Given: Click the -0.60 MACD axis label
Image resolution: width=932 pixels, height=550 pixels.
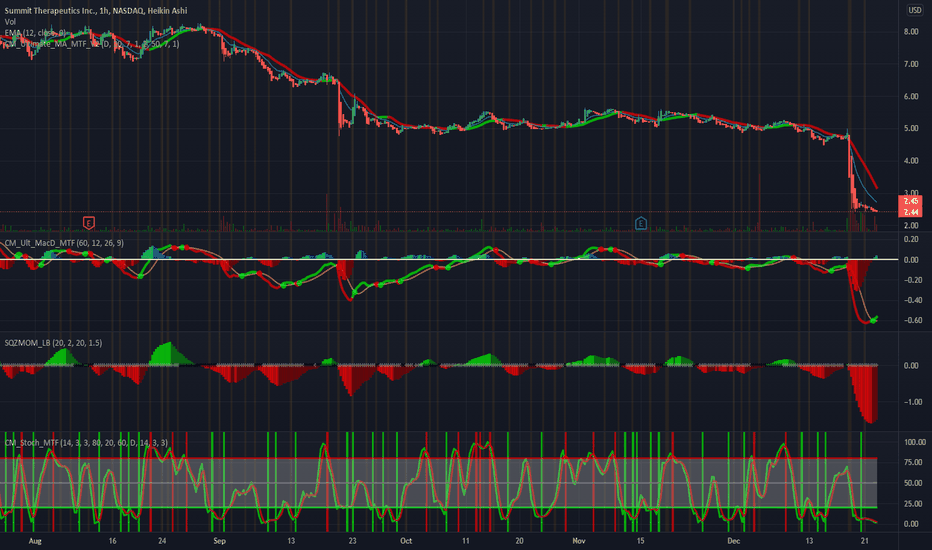Looking at the screenshot, I should pos(912,320).
